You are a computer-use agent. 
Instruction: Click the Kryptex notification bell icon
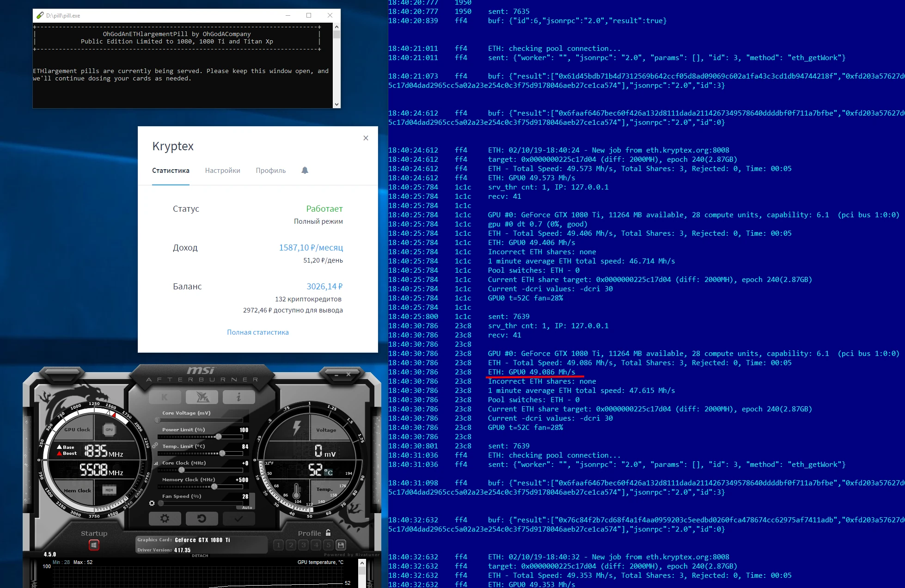[x=305, y=171]
